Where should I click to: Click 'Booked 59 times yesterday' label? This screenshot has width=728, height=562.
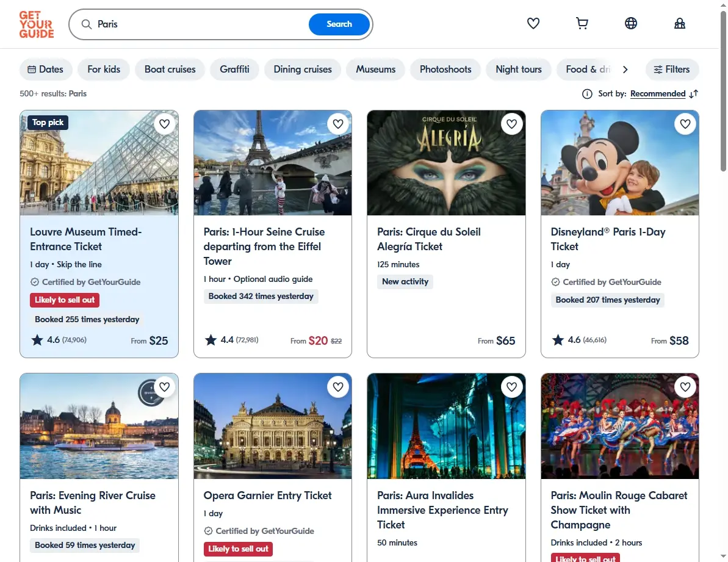click(85, 546)
